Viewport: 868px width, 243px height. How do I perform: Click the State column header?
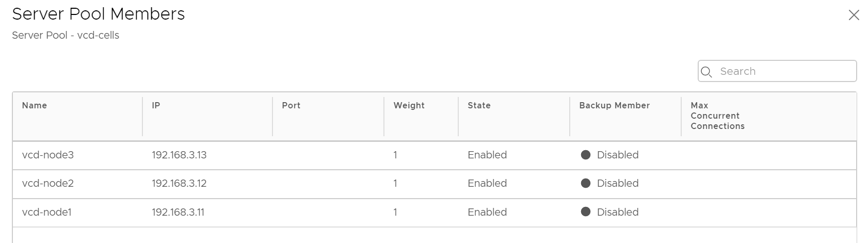[x=479, y=105]
